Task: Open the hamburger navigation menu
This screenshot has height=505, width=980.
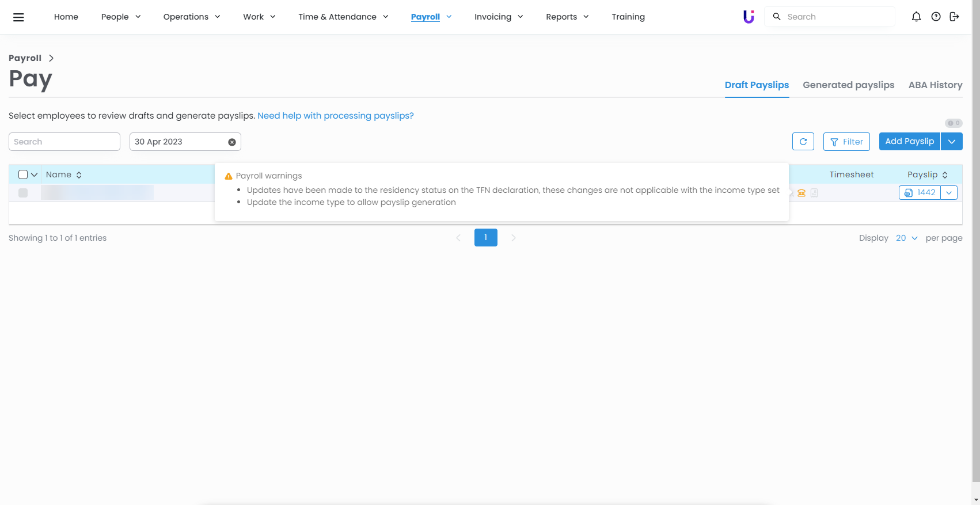Action: pyautogui.click(x=18, y=17)
